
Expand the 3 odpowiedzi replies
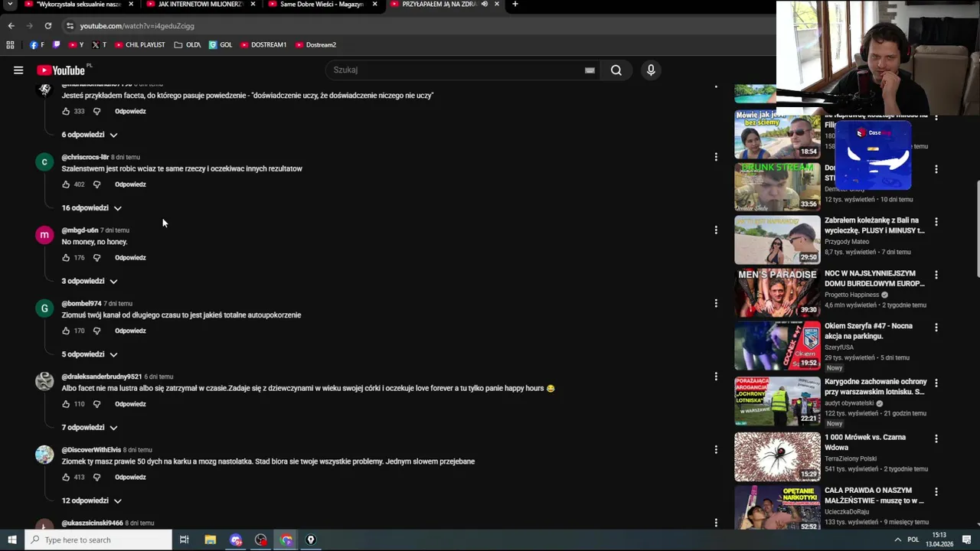click(x=90, y=282)
